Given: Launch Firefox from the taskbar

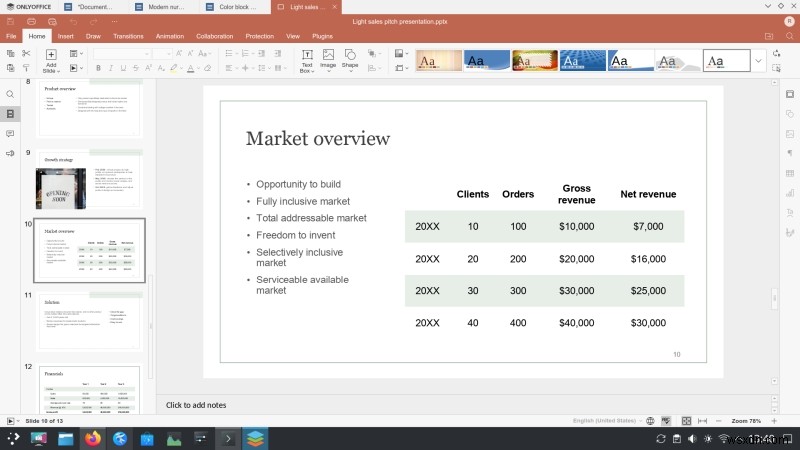Looking at the screenshot, I should [92, 438].
